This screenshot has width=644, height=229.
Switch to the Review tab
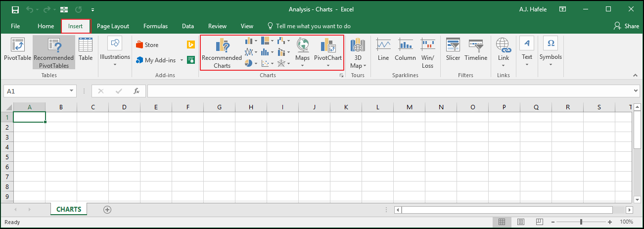click(x=217, y=26)
